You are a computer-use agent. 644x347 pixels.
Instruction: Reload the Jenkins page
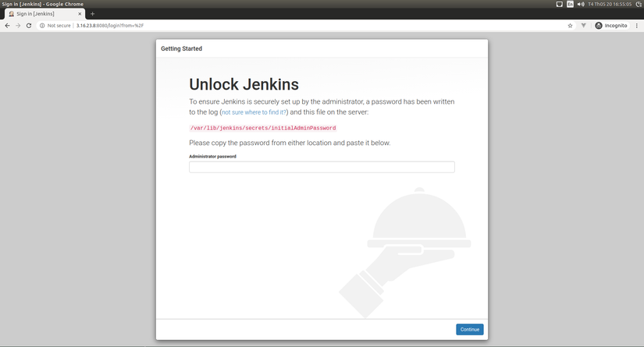[29, 26]
